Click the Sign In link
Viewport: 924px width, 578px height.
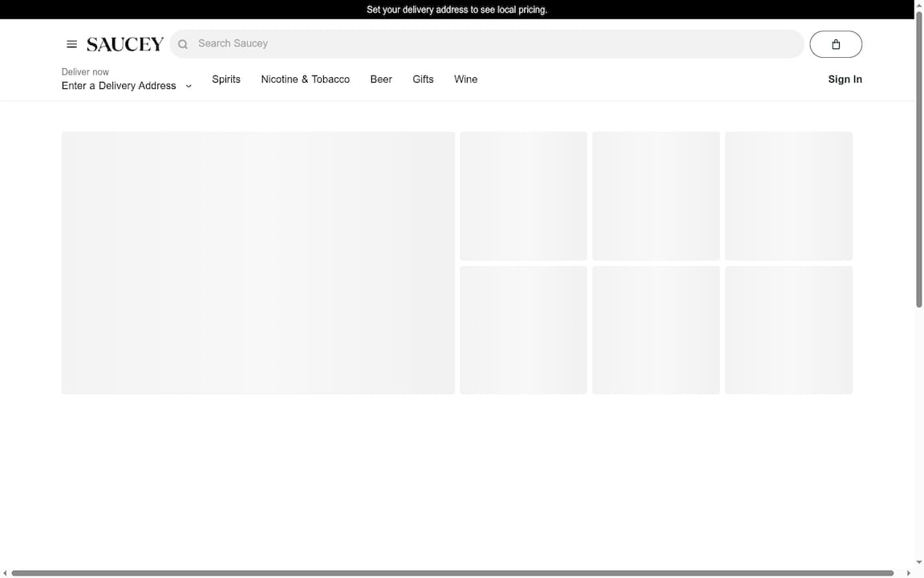click(x=845, y=79)
